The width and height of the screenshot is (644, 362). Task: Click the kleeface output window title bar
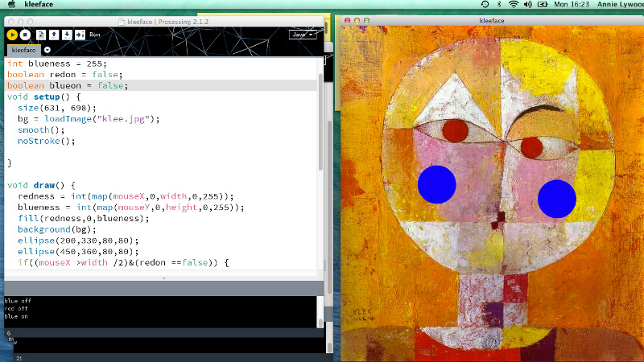[x=492, y=21]
